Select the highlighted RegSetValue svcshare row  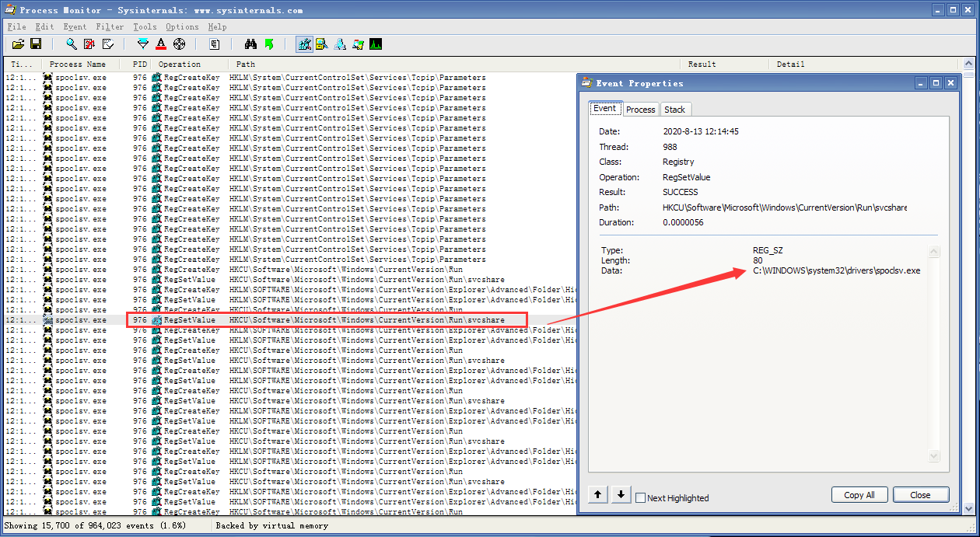(289, 320)
